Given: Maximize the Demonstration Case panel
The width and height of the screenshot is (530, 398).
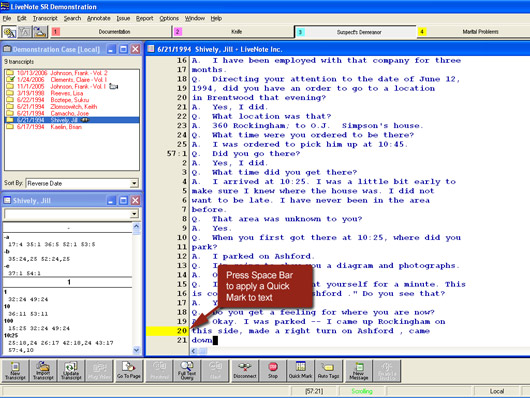Looking at the screenshot, I should 123,49.
